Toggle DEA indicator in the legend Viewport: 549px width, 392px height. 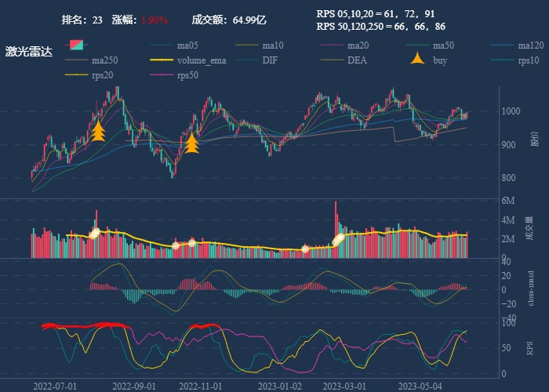click(x=333, y=60)
